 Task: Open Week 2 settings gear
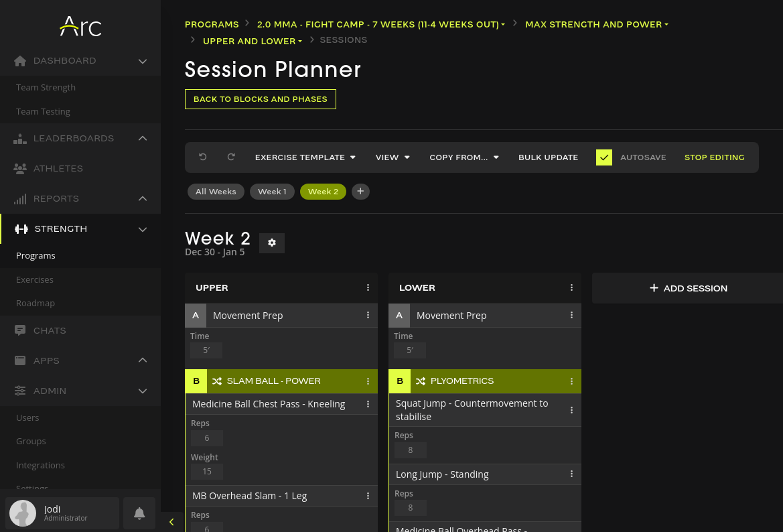click(x=272, y=243)
